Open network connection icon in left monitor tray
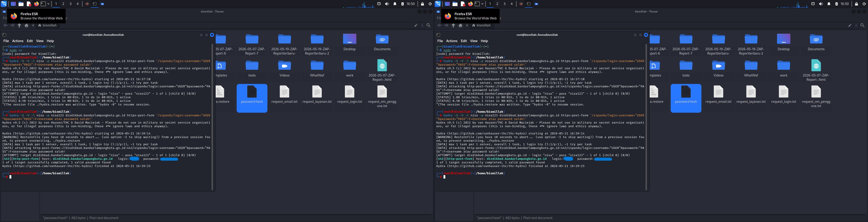 (379, 4)
